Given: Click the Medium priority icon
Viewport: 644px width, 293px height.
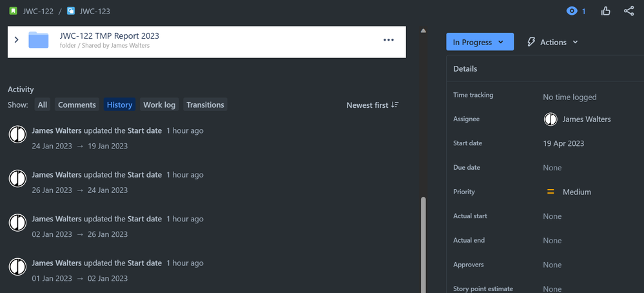Looking at the screenshot, I should pyautogui.click(x=551, y=192).
